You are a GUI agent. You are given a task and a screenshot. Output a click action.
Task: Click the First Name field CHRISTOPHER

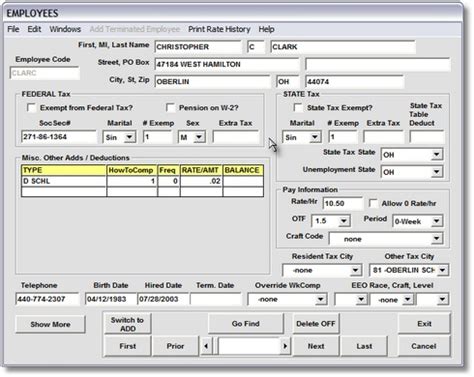(x=198, y=47)
